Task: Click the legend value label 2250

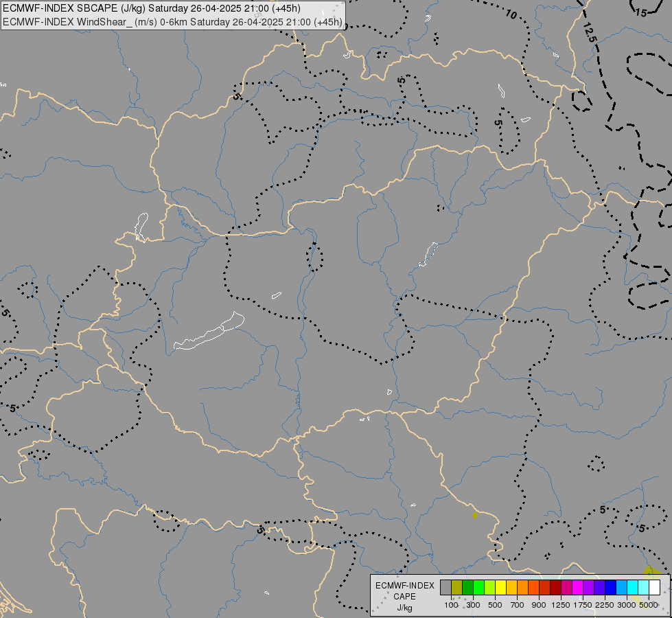Action: (x=605, y=605)
